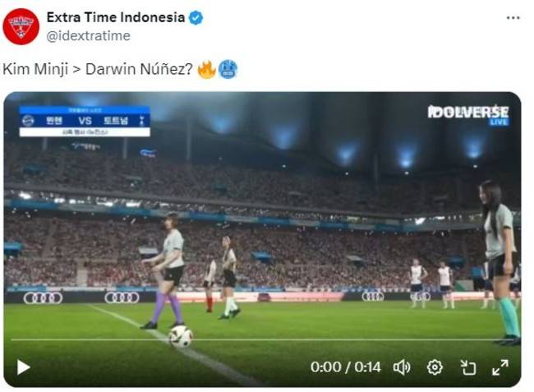Open video settings gear
This screenshot has height=392, width=534.
(x=435, y=367)
